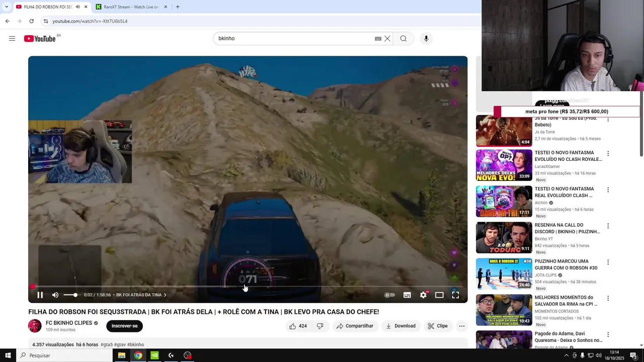Click the youtube.com address bar URL

pos(90,21)
